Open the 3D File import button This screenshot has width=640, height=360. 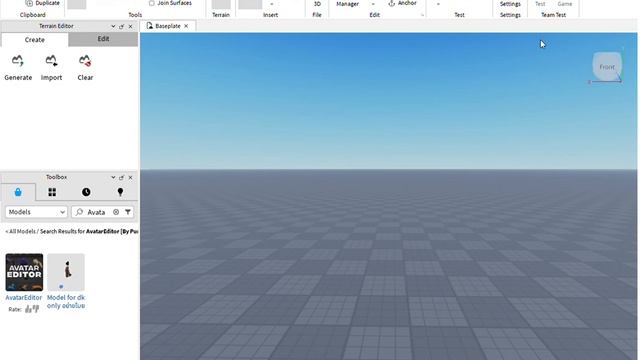pyautogui.click(x=317, y=4)
